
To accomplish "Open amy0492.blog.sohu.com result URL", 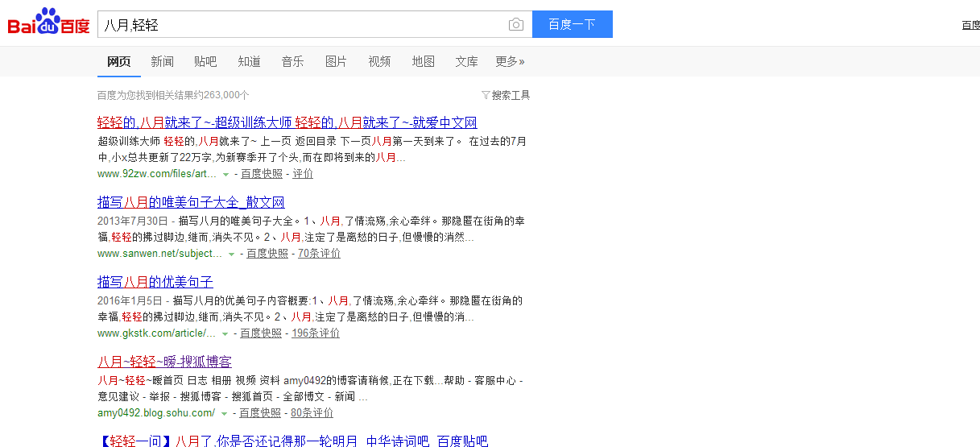I will pyautogui.click(x=156, y=412).
